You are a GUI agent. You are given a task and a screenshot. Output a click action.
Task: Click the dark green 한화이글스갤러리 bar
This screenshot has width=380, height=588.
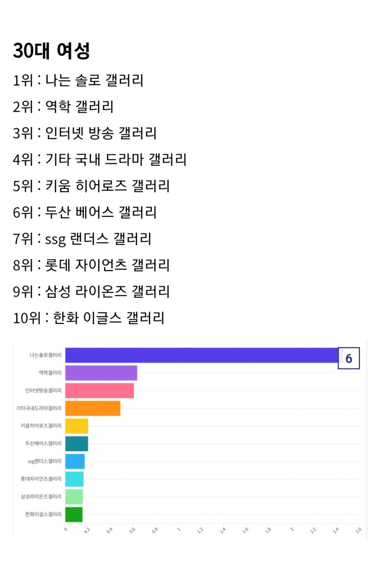click(x=74, y=515)
